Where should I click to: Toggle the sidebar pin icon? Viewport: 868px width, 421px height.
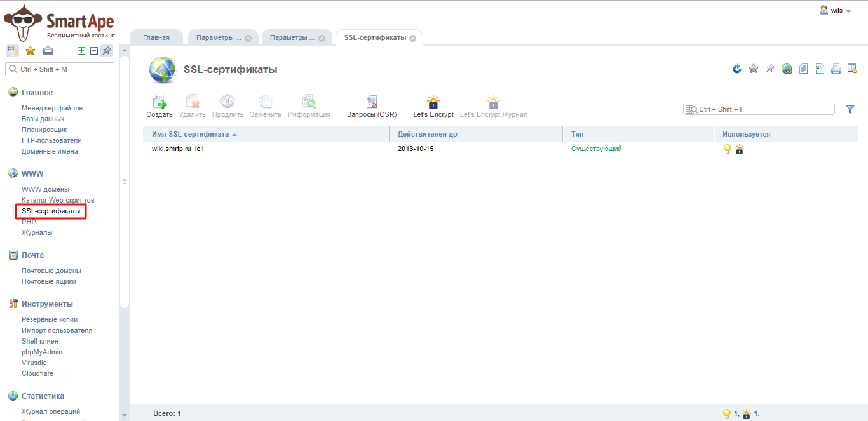click(x=107, y=51)
